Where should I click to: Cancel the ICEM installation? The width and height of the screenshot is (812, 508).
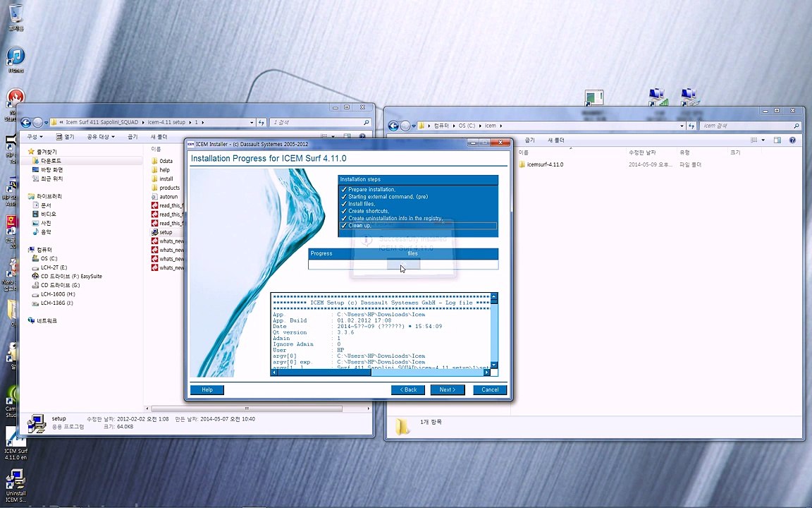490,389
